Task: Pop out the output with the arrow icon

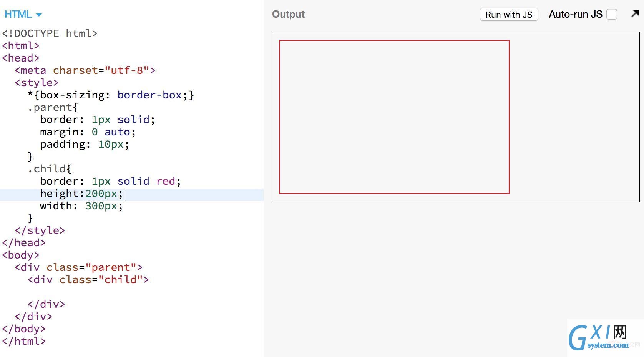Action: click(635, 14)
